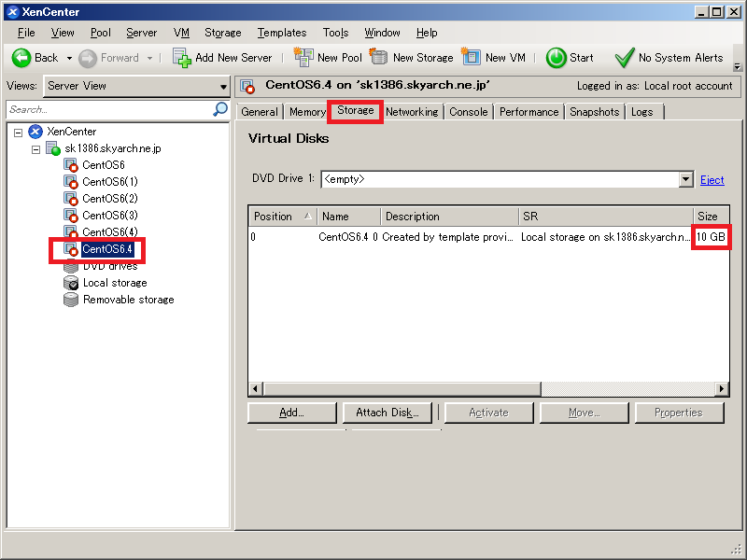Switch to the Snapshots tab
The width and height of the screenshot is (747, 560).
click(595, 112)
